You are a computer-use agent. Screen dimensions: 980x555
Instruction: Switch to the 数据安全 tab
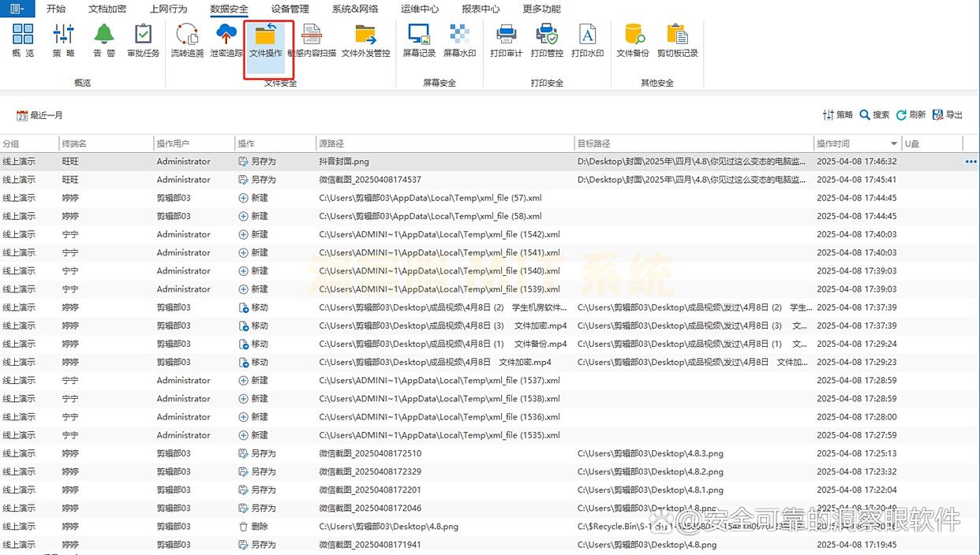[x=229, y=9]
